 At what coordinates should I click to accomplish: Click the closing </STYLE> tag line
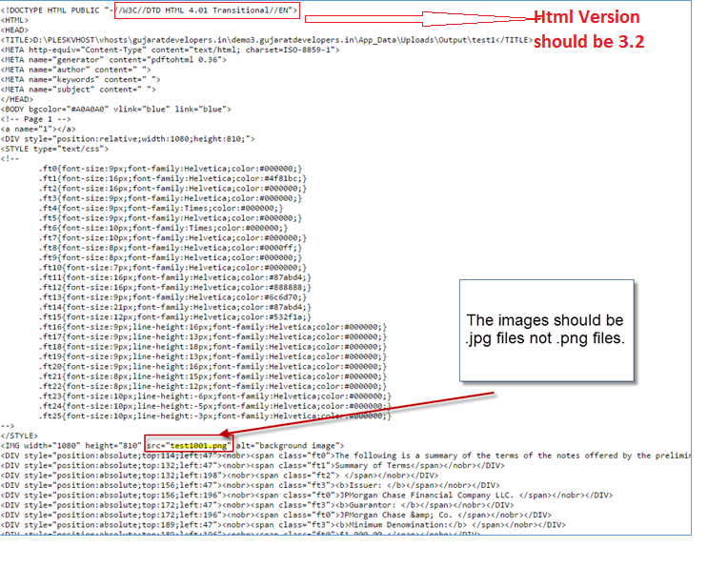coord(19,436)
